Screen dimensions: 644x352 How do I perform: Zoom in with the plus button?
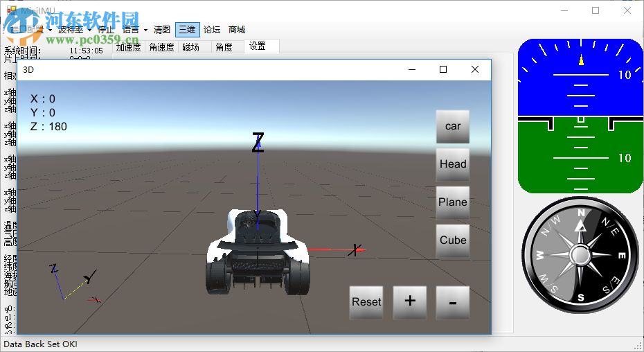click(x=410, y=302)
